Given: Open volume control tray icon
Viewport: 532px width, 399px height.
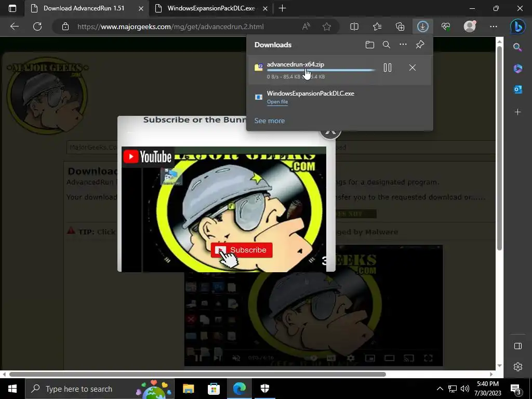Looking at the screenshot, I should 465,389.
